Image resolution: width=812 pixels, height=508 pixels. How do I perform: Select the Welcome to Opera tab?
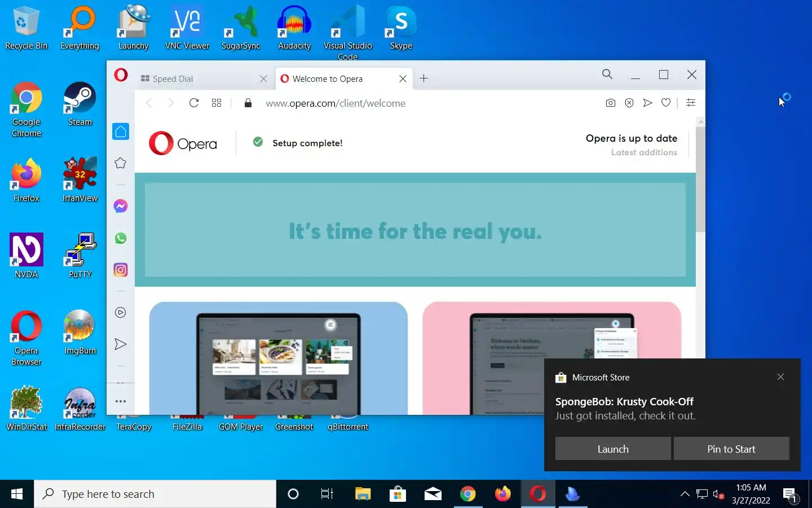pyautogui.click(x=343, y=78)
